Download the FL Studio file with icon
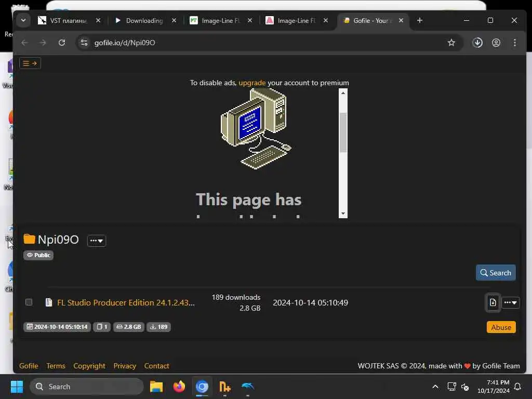This screenshot has height=399, width=532. [493, 302]
